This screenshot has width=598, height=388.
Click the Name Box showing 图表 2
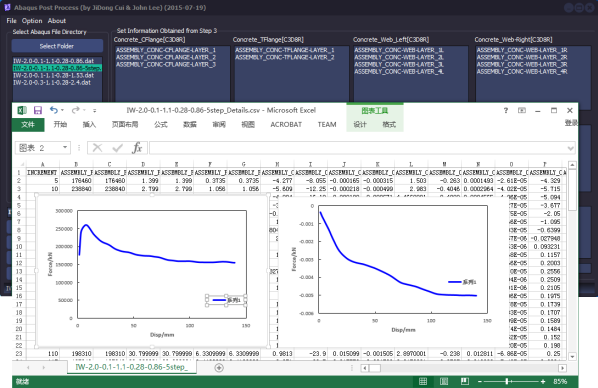38,148
